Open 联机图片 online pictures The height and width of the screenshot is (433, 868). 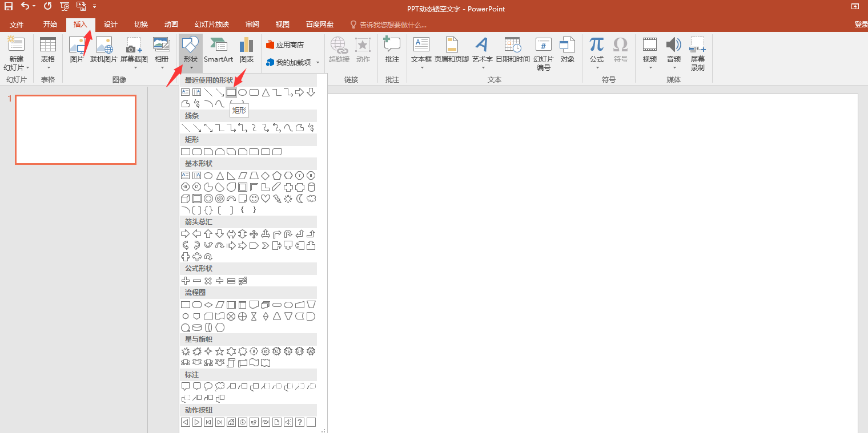104,50
